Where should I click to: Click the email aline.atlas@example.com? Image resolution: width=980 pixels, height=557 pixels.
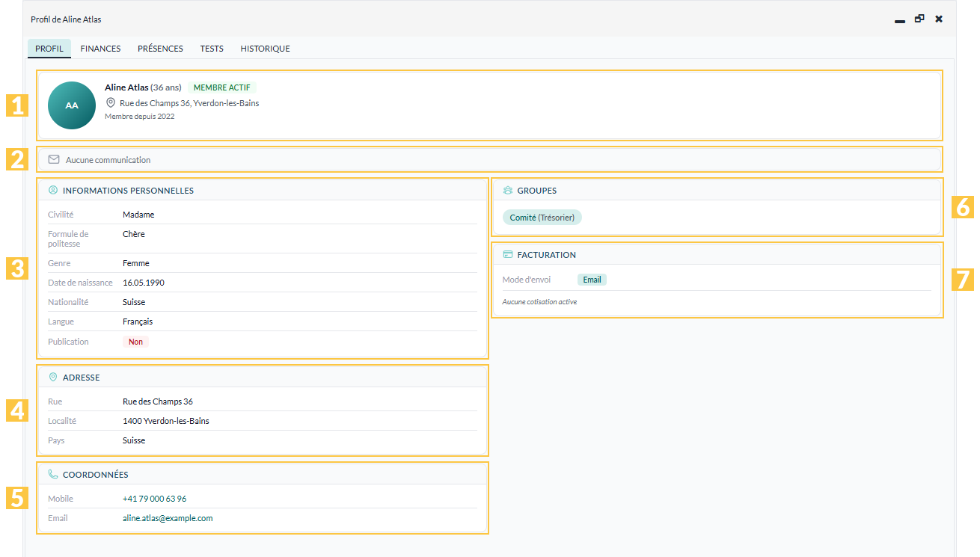pyautogui.click(x=168, y=518)
